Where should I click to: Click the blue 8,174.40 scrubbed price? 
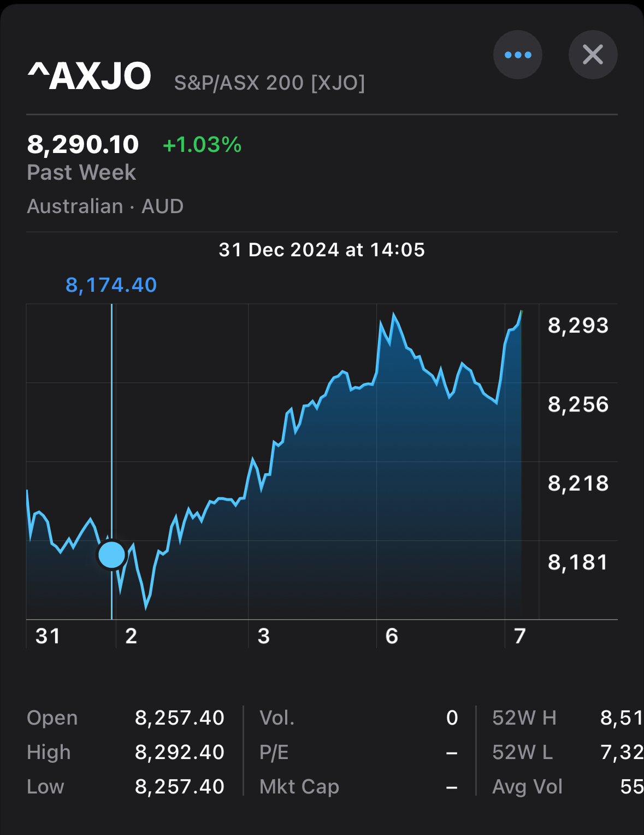(111, 285)
